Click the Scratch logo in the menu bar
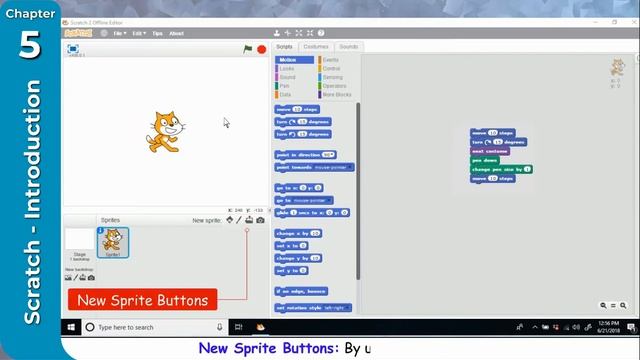This screenshot has width=640, height=360. (x=78, y=33)
